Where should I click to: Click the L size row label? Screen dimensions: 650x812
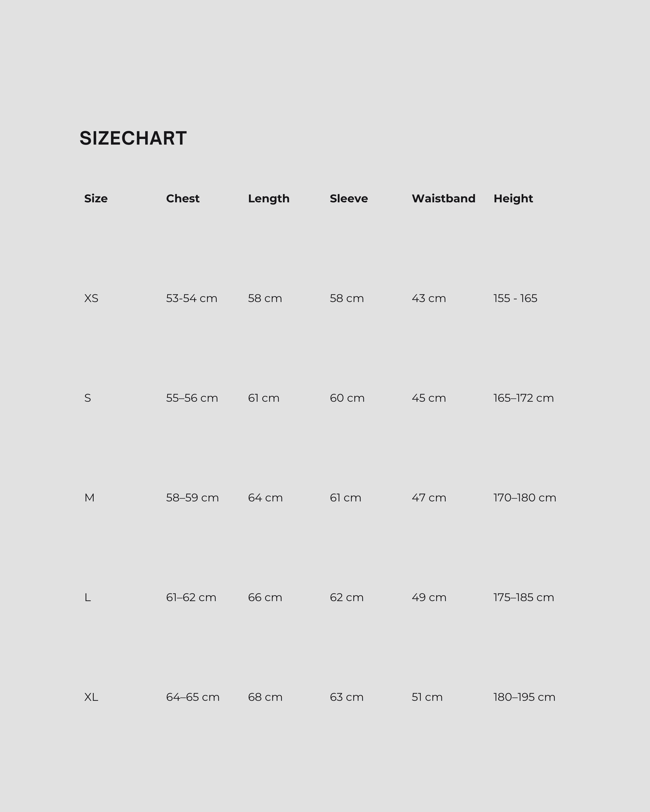coord(87,598)
